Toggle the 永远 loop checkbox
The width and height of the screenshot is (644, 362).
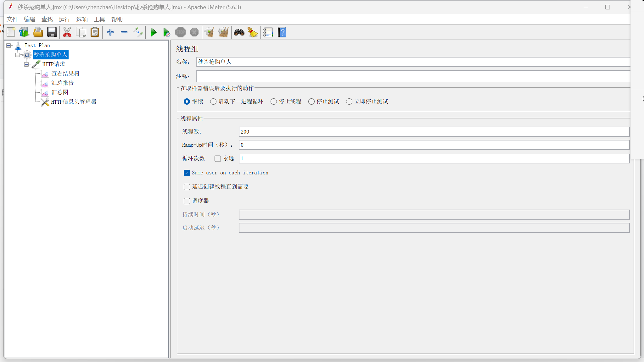click(218, 159)
